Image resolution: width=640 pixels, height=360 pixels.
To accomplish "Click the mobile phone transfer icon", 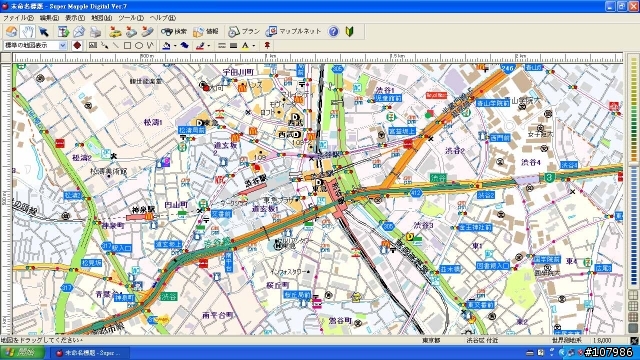I will point(147,31).
